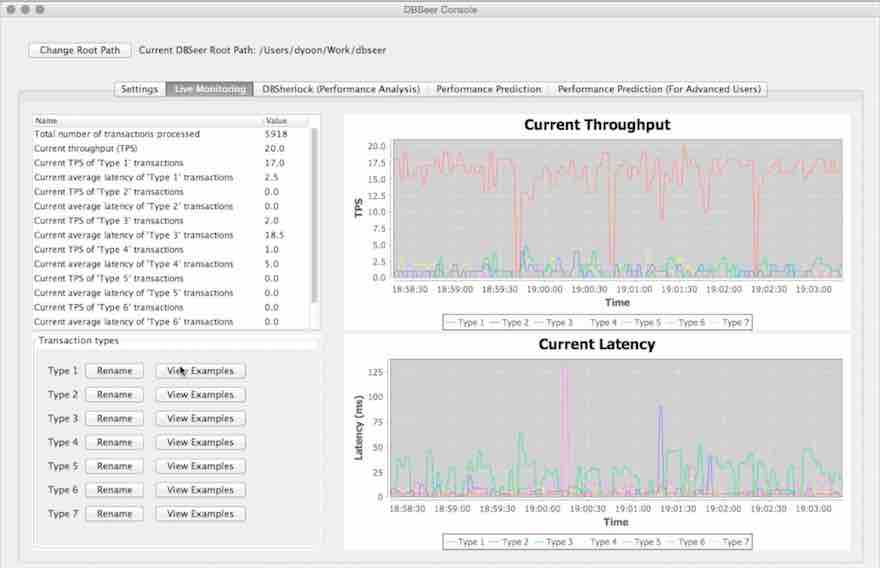The width and height of the screenshot is (880, 568).
Task: View examples of Type 2 transactions
Action: (200, 395)
